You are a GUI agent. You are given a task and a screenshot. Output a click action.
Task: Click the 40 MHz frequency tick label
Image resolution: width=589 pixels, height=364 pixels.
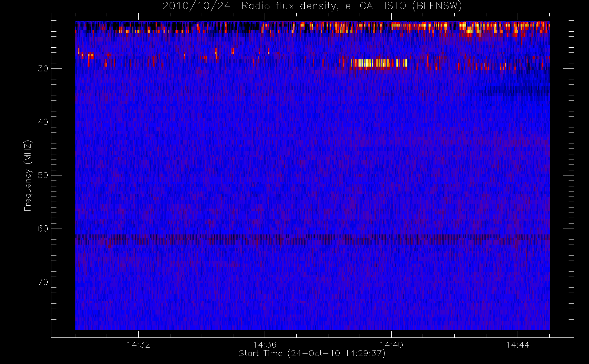(43, 122)
